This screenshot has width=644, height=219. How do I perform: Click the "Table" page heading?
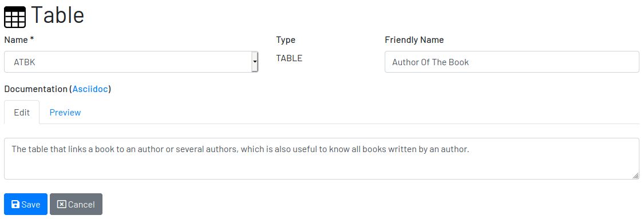click(x=57, y=15)
